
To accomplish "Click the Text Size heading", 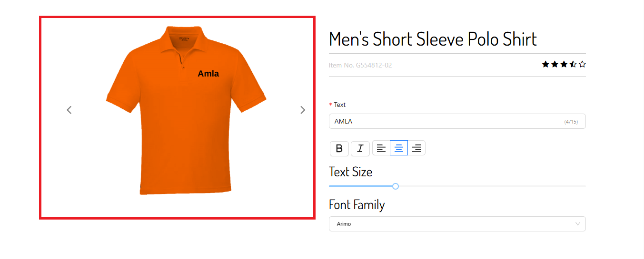I will [x=350, y=172].
